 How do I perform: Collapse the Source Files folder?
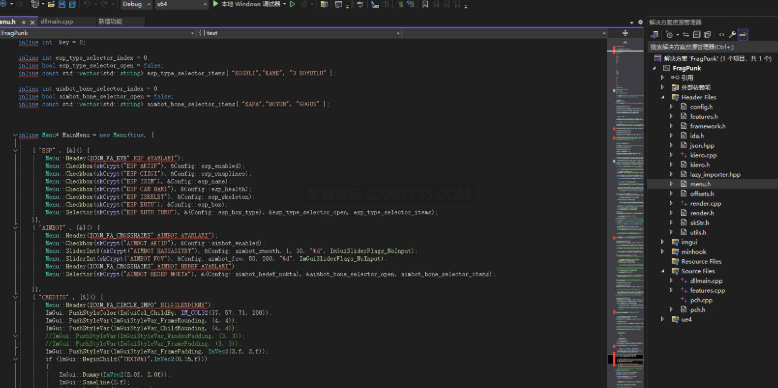[x=662, y=271]
